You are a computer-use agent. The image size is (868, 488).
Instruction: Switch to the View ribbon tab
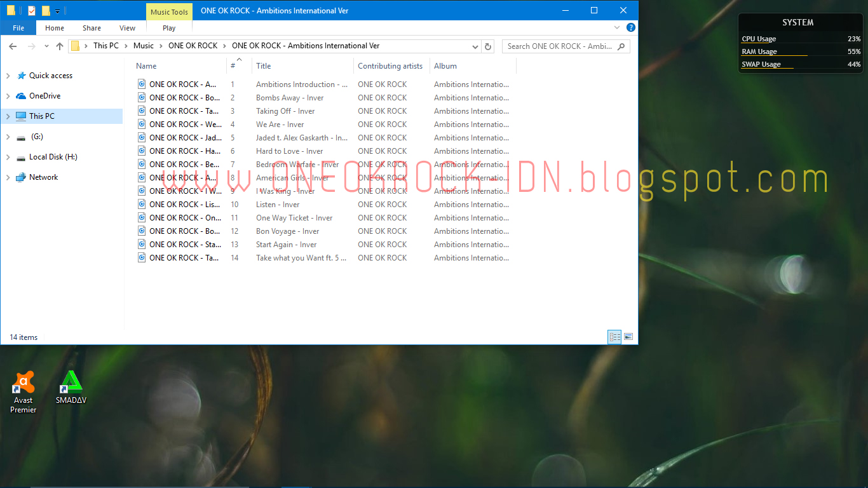point(128,28)
